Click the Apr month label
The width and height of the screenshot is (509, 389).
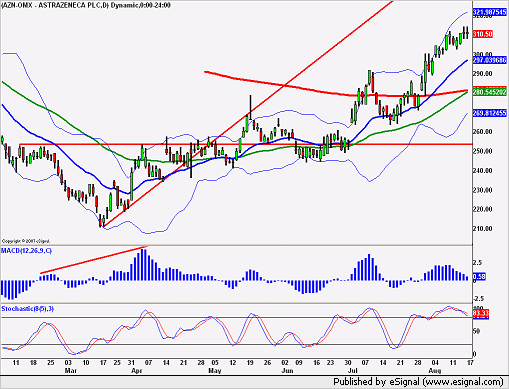(x=137, y=371)
